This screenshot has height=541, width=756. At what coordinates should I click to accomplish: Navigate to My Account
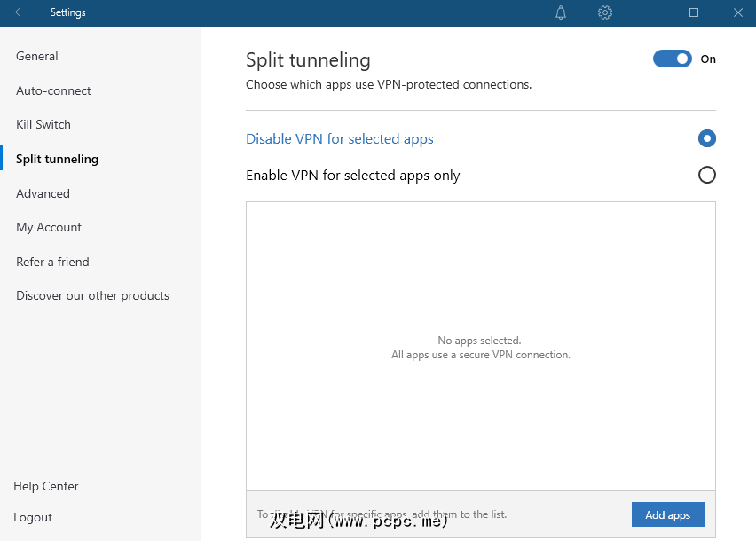pos(49,227)
